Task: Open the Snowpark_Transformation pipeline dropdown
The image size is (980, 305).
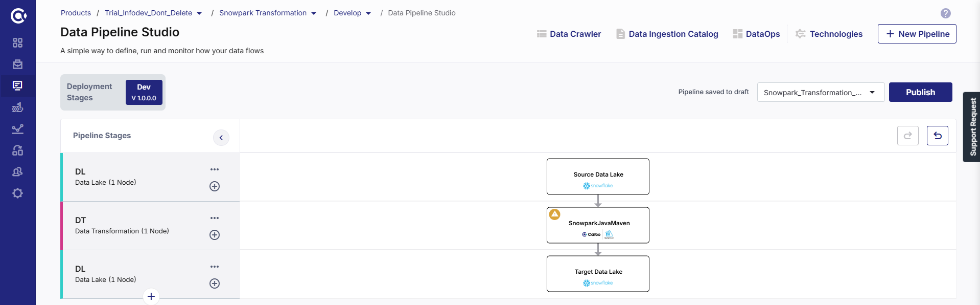Action: pyautogui.click(x=821, y=92)
